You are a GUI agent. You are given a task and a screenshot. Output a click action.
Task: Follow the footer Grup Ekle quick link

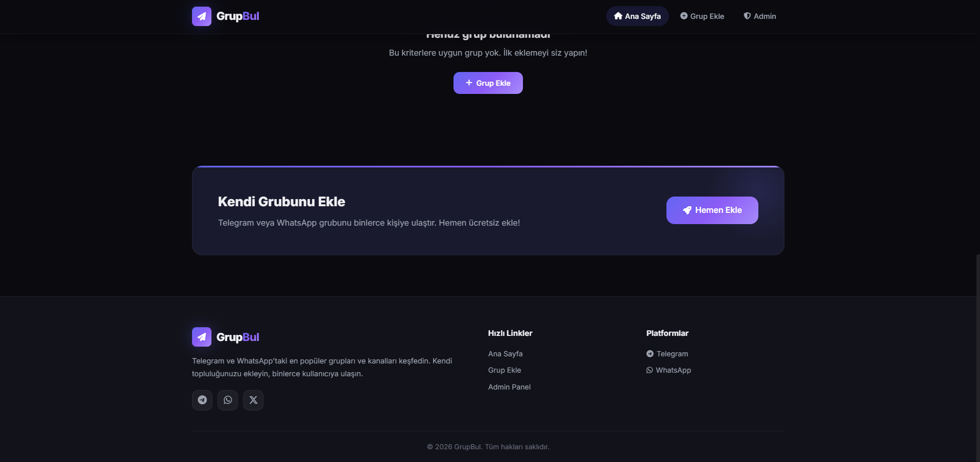pyautogui.click(x=505, y=370)
